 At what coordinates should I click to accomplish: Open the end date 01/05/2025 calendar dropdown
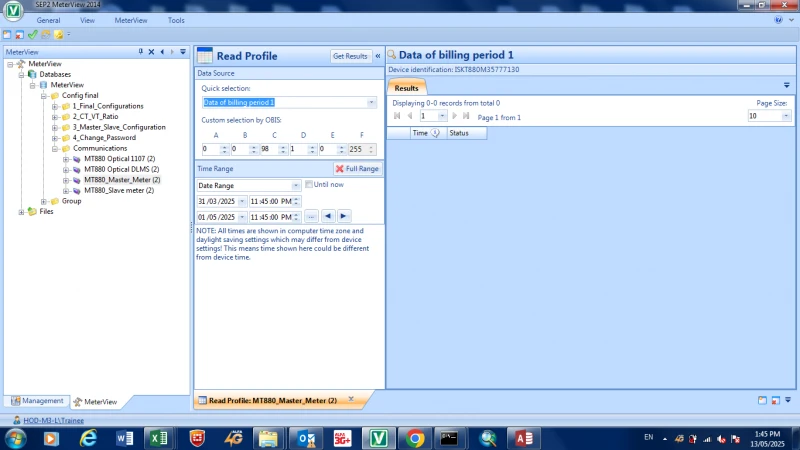click(242, 217)
